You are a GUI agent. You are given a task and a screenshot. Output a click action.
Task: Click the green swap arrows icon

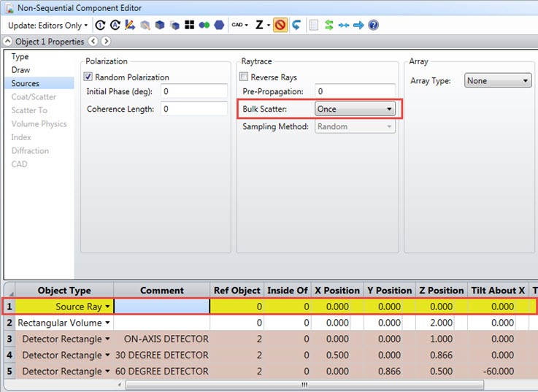coord(328,25)
